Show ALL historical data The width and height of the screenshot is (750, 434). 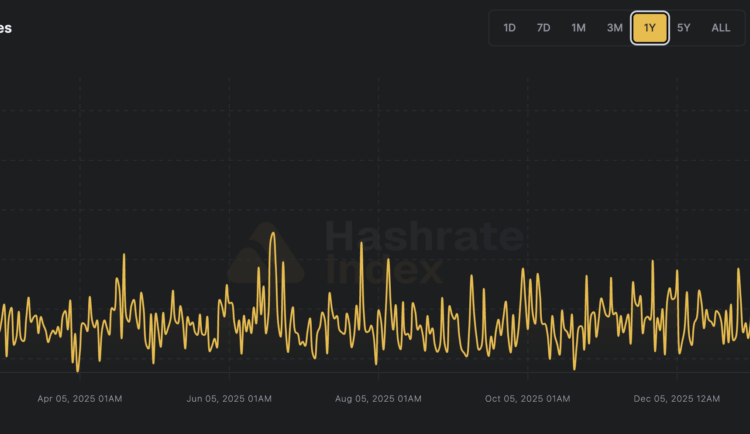pos(720,28)
